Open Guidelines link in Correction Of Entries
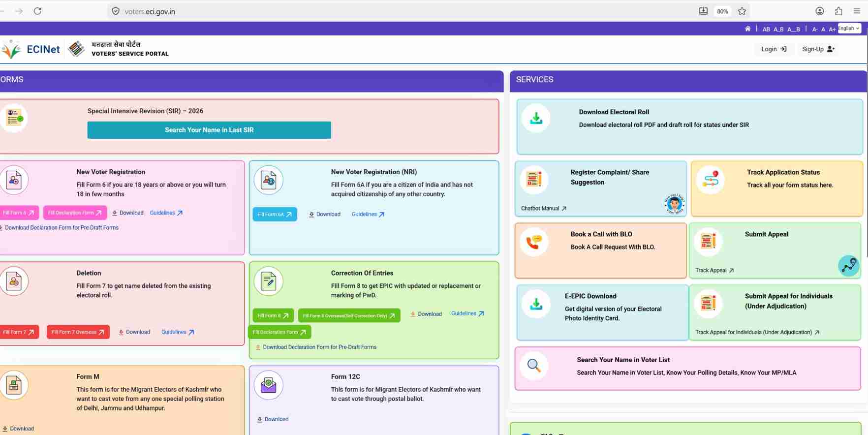868x435 pixels. 467,313
